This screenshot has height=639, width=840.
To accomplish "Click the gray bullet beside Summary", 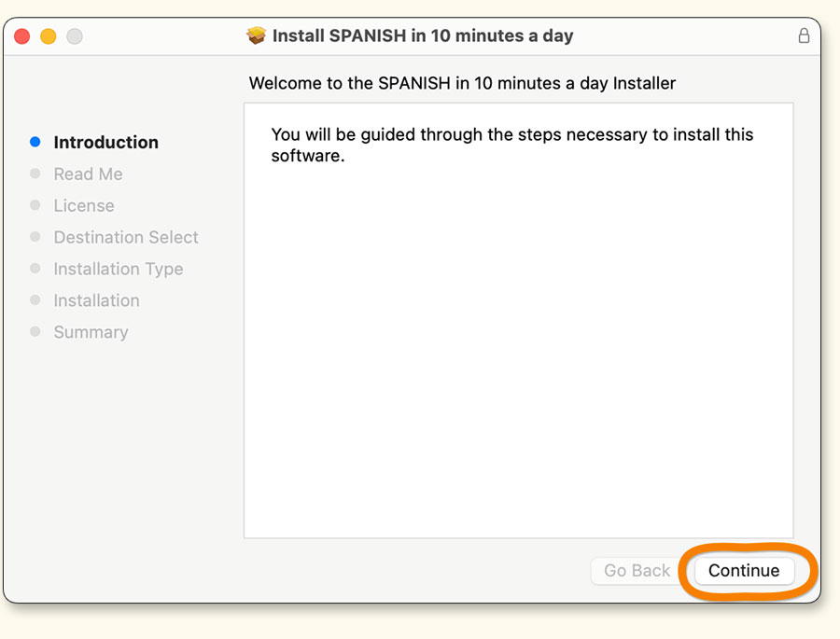I will tap(35, 331).
